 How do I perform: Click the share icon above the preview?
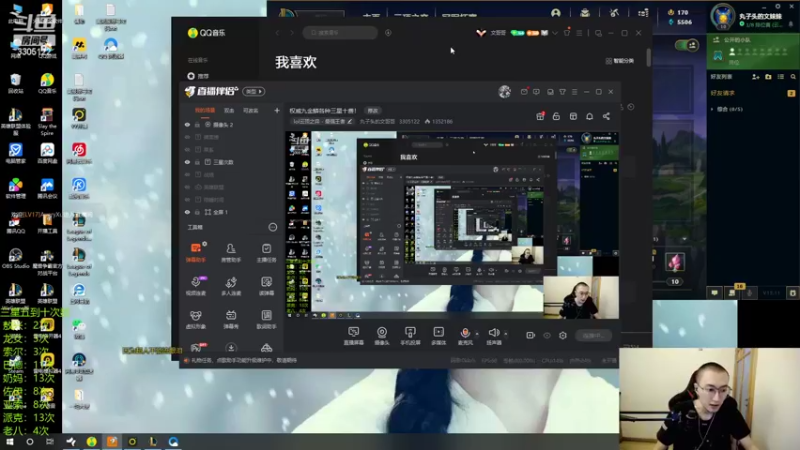click(x=606, y=116)
